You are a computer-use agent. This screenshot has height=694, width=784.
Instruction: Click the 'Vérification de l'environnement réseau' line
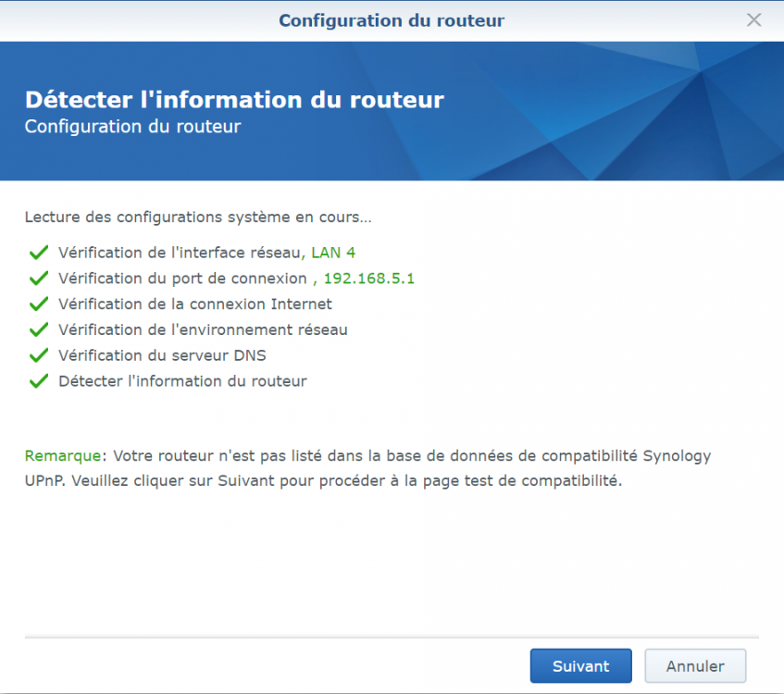203,329
